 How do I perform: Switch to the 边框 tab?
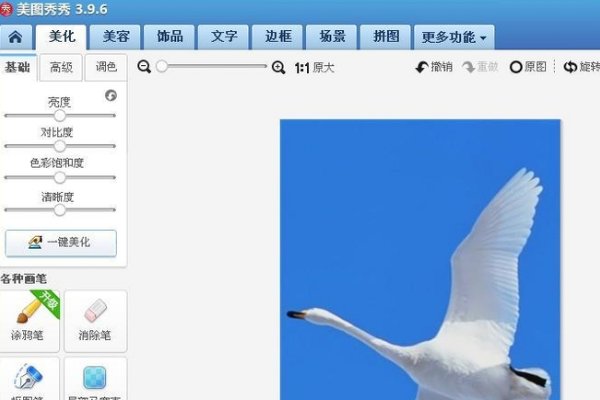click(277, 37)
